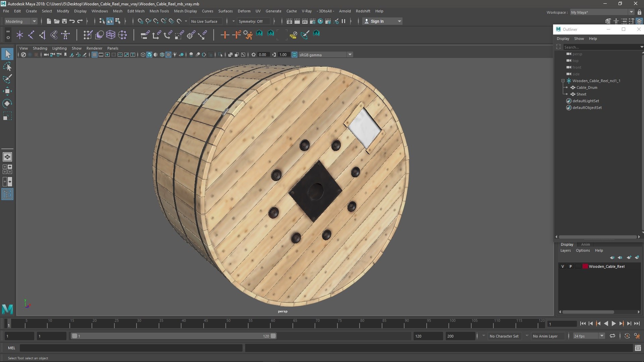The width and height of the screenshot is (644, 362).
Task: Open the Render Settings window
Action: (x=313, y=21)
